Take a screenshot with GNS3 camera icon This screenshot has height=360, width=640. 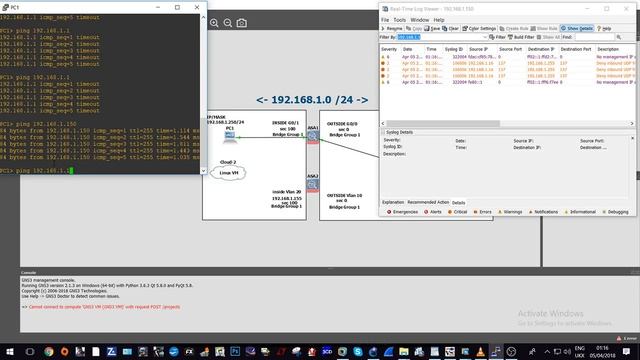[x=242, y=23]
